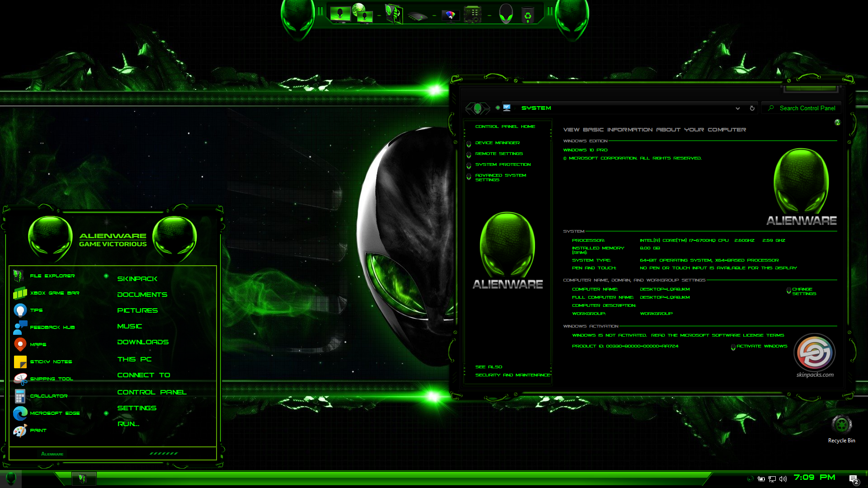This screenshot has width=868, height=488.
Task: Select Control Panel Home in the sidebar
Action: click(x=505, y=127)
